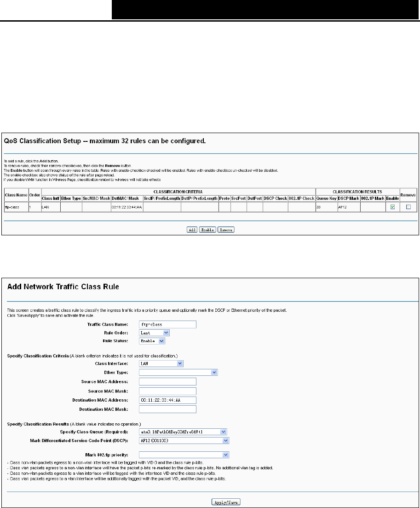This screenshot has height=508, width=420.
Task: Expand the Class Interface dropdown showing LAN
Action: pyautogui.click(x=161, y=363)
